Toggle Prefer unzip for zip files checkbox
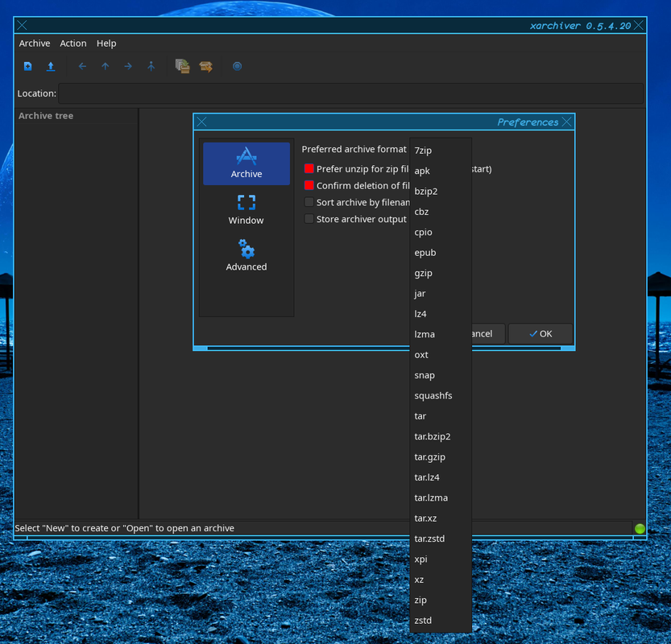Image resolution: width=671 pixels, height=644 pixels. click(x=309, y=168)
